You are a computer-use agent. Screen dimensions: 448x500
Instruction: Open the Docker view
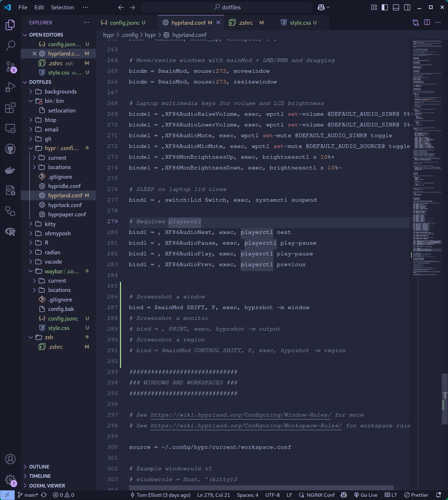tap(10, 170)
